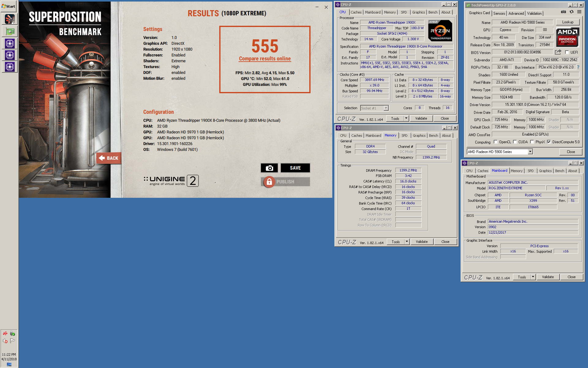Click the Bus Interface question mark in GPU-Z

578,67
